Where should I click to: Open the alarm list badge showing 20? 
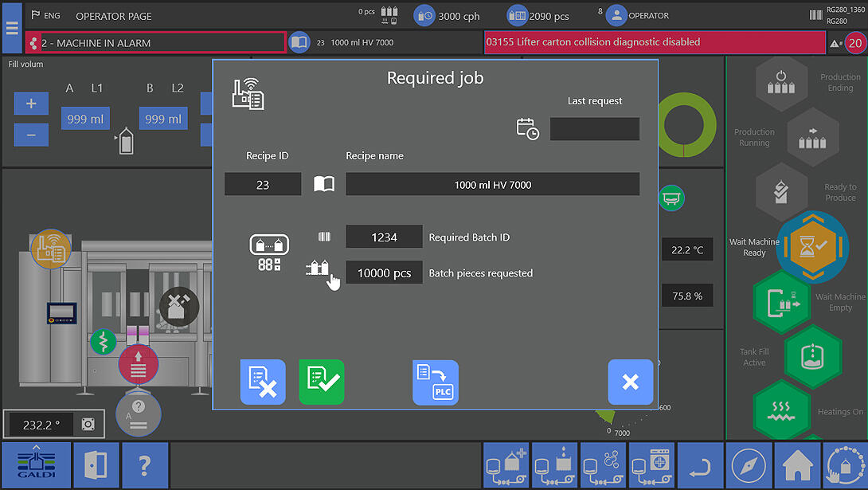[855, 43]
